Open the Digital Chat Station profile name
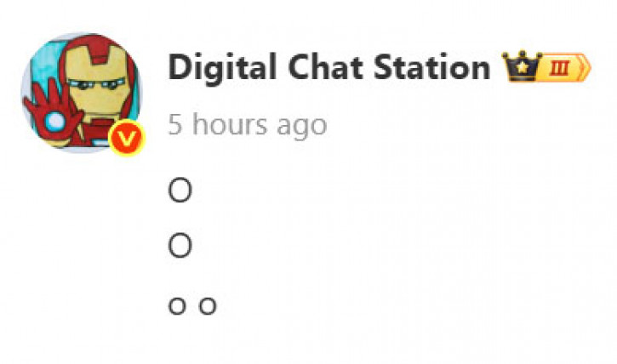617x364 pixels. coord(329,68)
